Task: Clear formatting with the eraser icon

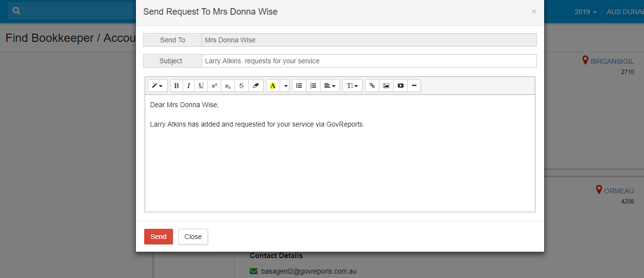Action: pyautogui.click(x=256, y=86)
